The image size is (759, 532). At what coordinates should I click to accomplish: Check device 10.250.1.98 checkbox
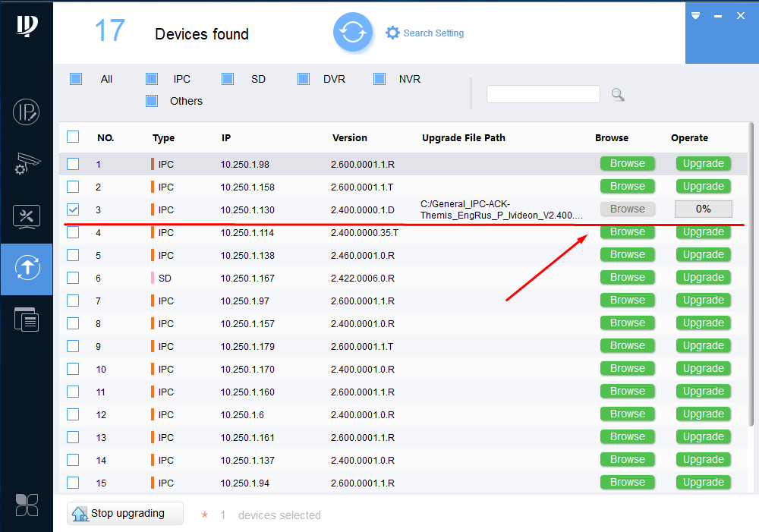coord(73,164)
